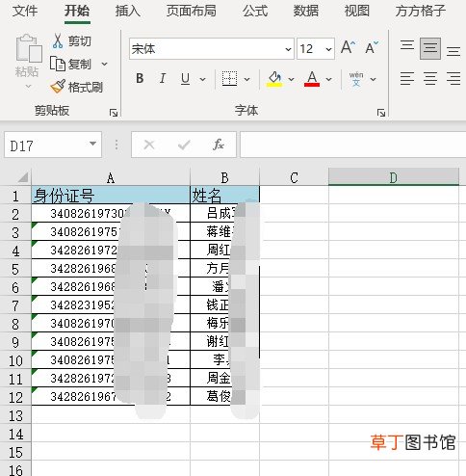Click the Select All corner triangle
Viewport: 466px width, 476px height.
click(23, 177)
